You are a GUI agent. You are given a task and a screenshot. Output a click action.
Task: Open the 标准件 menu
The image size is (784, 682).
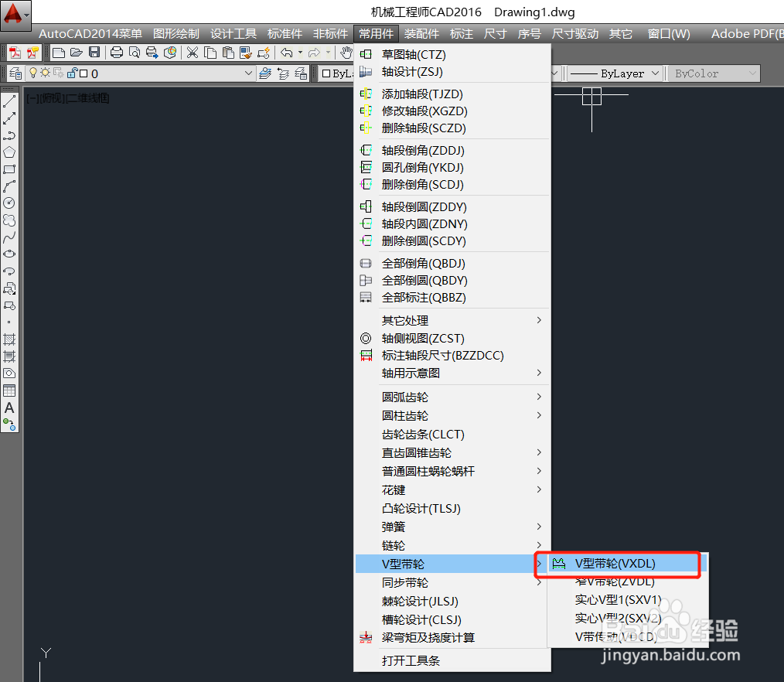[285, 33]
